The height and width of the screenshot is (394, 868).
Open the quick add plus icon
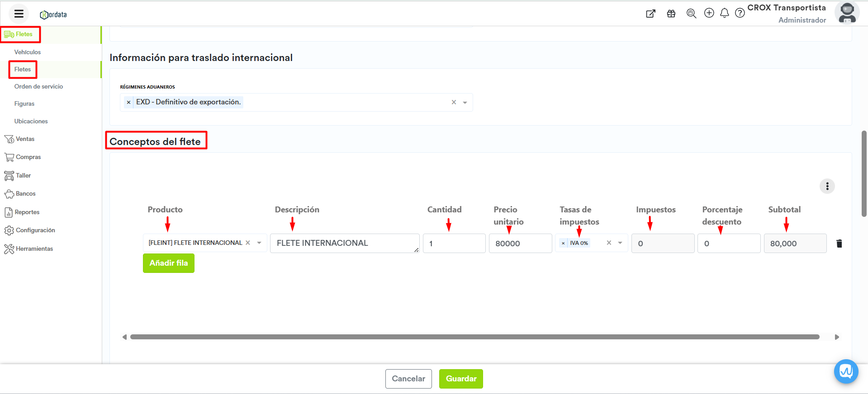click(x=709, y=13)
